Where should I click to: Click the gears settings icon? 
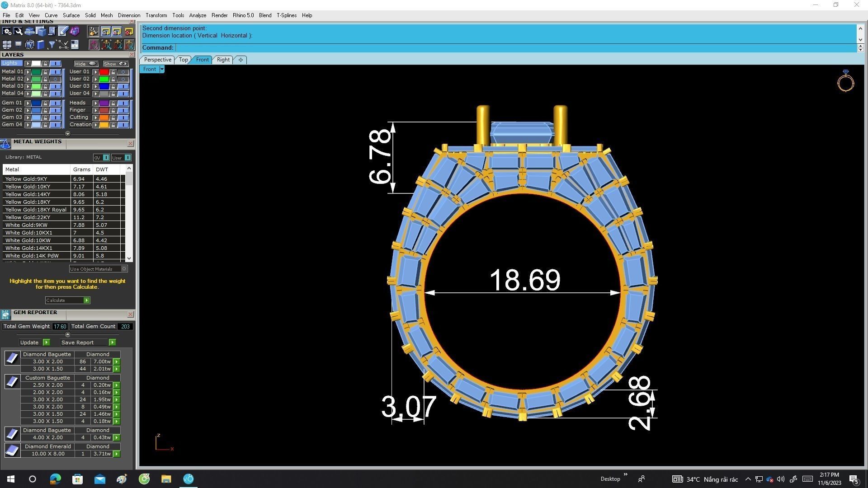(7, 31)
